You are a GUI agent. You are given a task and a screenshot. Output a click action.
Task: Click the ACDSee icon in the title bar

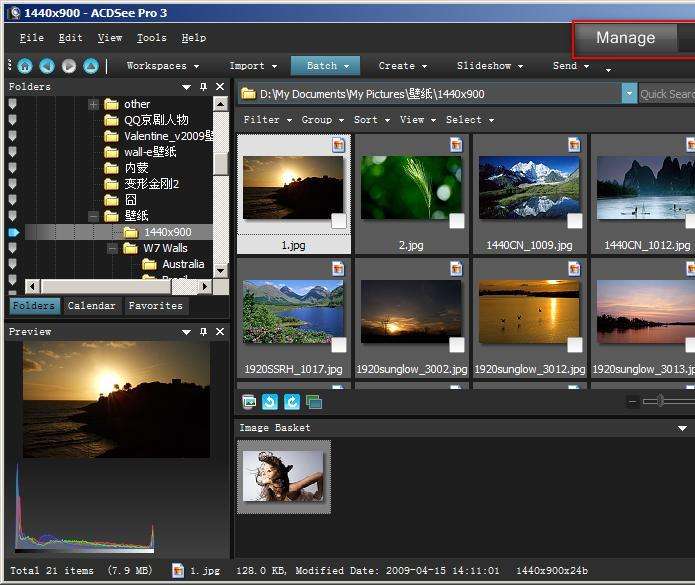point(14,13)
